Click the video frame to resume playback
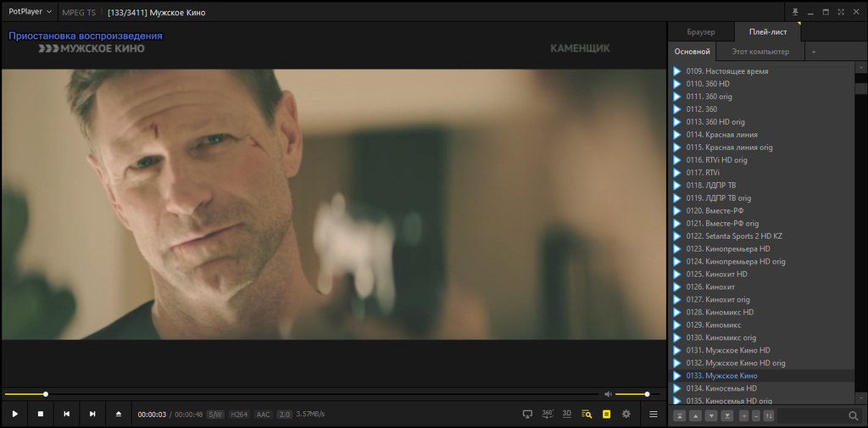The image size is (868, 428). [x=334, y=204]
